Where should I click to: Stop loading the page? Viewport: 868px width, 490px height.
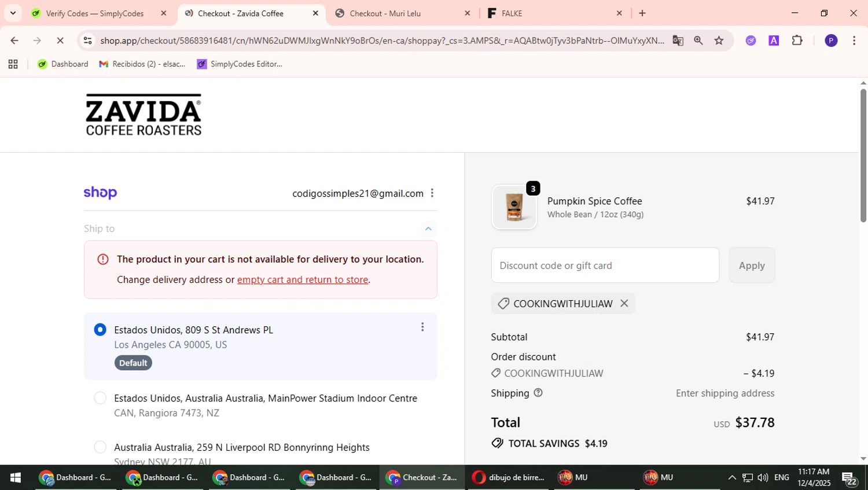61,40
